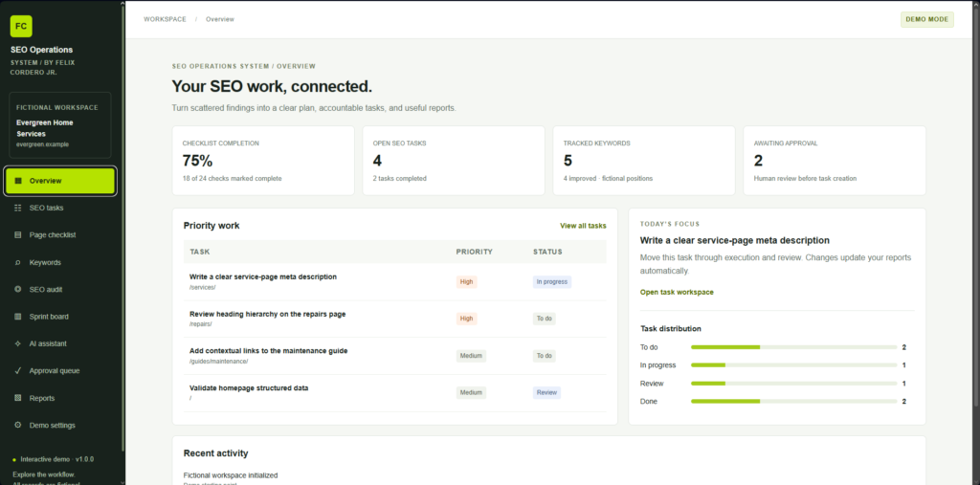Click the To do distribution bar
The height and width of the screenshot is (485, 980).
pyautogui.click(x=793, y=347)
